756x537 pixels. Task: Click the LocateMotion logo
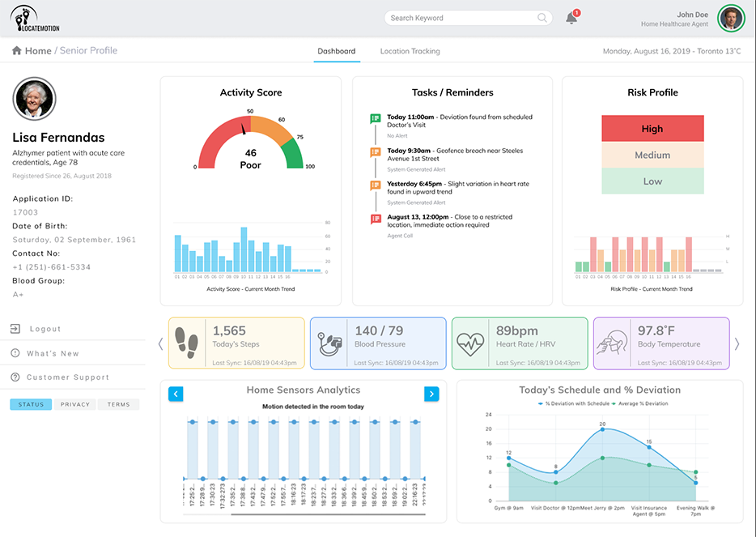(x=36, y=19)
